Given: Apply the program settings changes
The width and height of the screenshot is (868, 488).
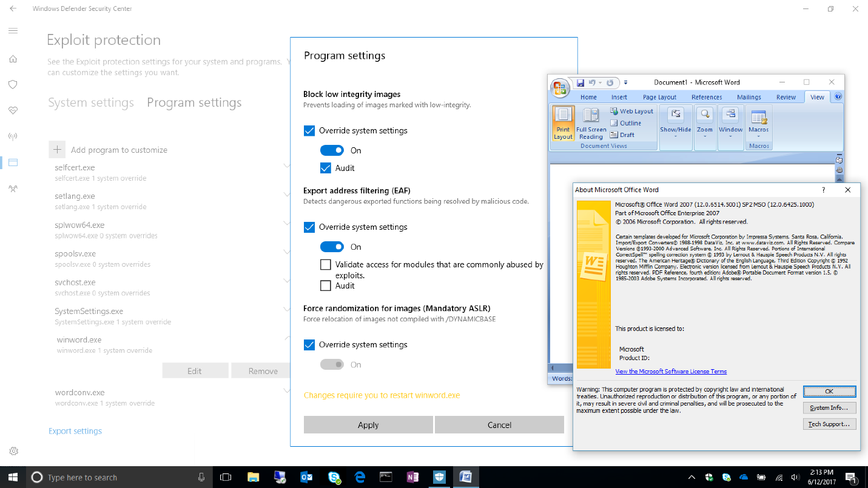Looking at the screenshot, I should click(368, 424).
